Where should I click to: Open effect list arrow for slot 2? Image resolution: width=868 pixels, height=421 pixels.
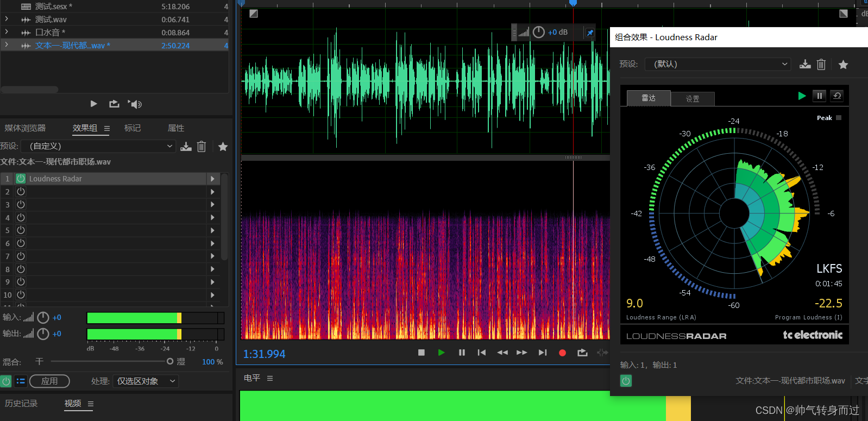click(213, 191)
